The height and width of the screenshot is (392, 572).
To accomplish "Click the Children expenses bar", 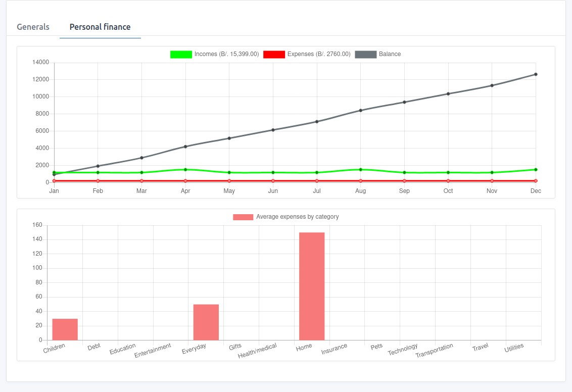I will 65,329.
